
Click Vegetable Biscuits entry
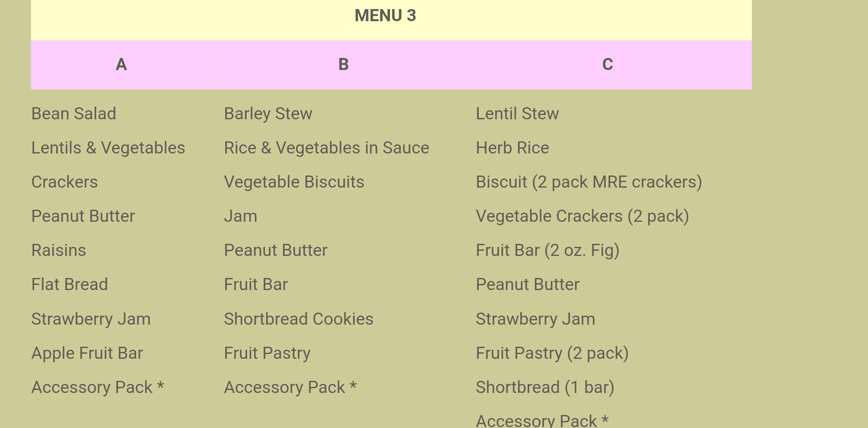pos(294,182)
